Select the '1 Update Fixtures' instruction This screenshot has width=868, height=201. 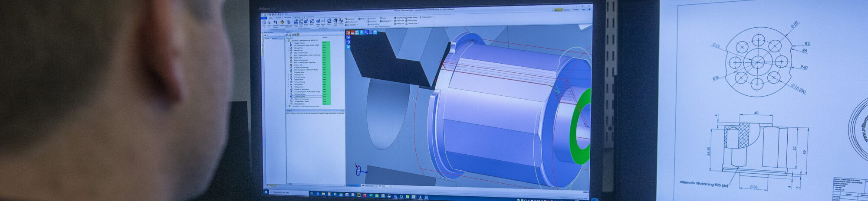click(x=299, y=42)
